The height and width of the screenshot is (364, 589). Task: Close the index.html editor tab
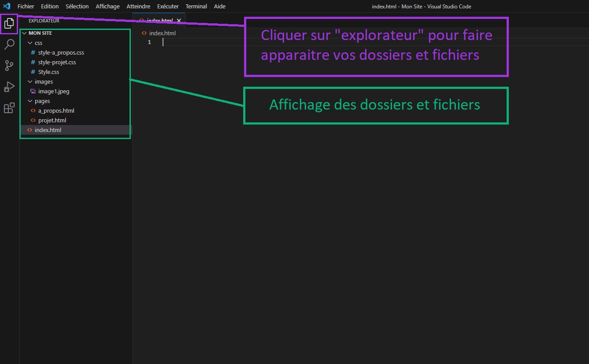[x=179, y=21]
